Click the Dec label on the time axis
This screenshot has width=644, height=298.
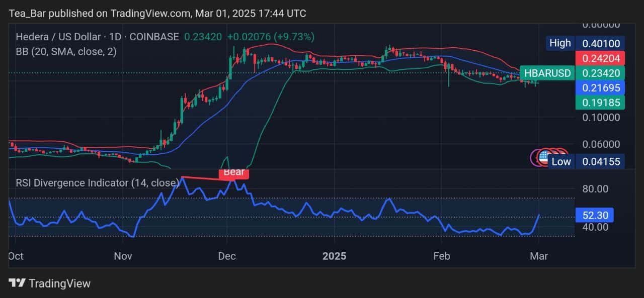pyautogui.click(x=227, y=256)
